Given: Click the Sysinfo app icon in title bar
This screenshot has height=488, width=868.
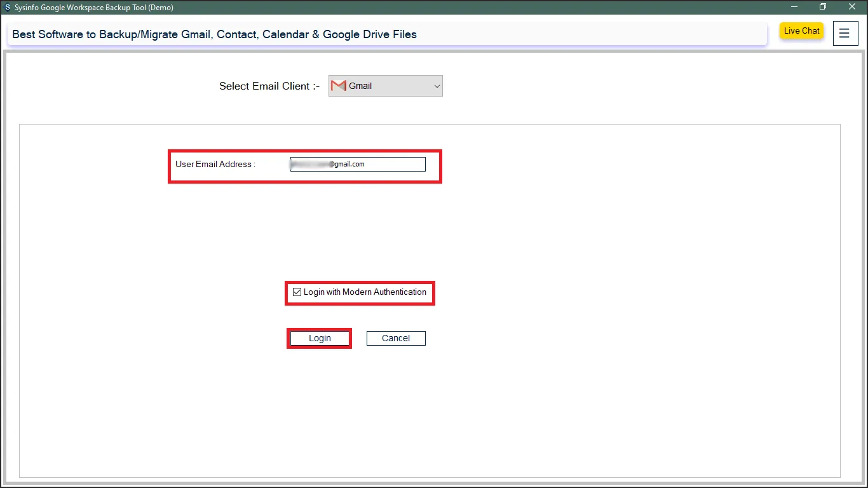Looking at the screenshot, I should pos(7,8).
